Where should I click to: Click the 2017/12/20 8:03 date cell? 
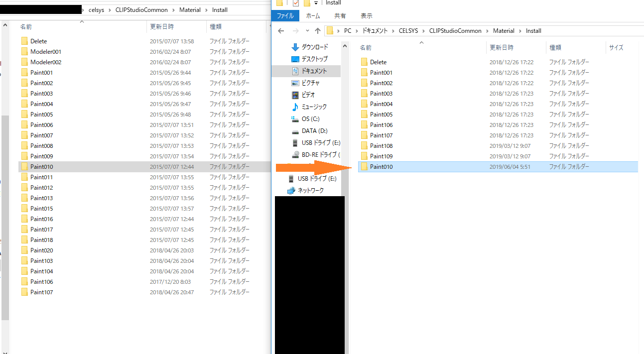170,282
